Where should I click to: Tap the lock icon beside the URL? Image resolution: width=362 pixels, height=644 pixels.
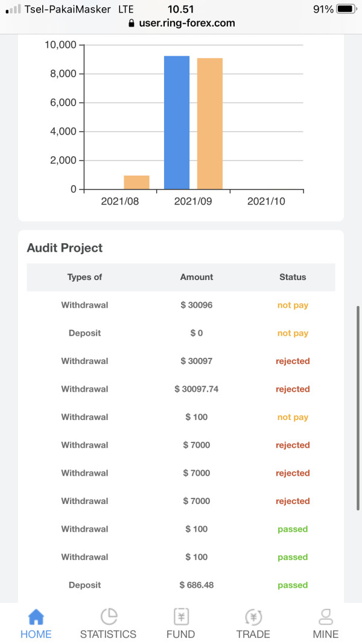[x=132, y=23]
